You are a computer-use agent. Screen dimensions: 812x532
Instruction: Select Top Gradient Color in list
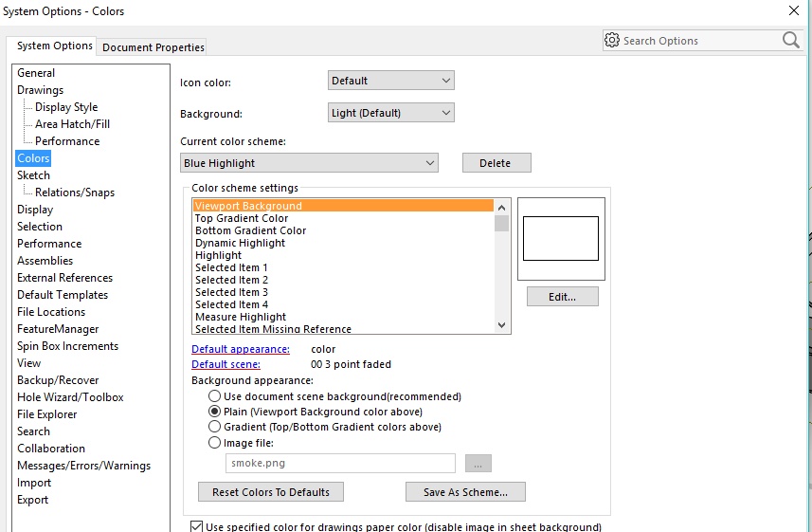coord(241,218)
